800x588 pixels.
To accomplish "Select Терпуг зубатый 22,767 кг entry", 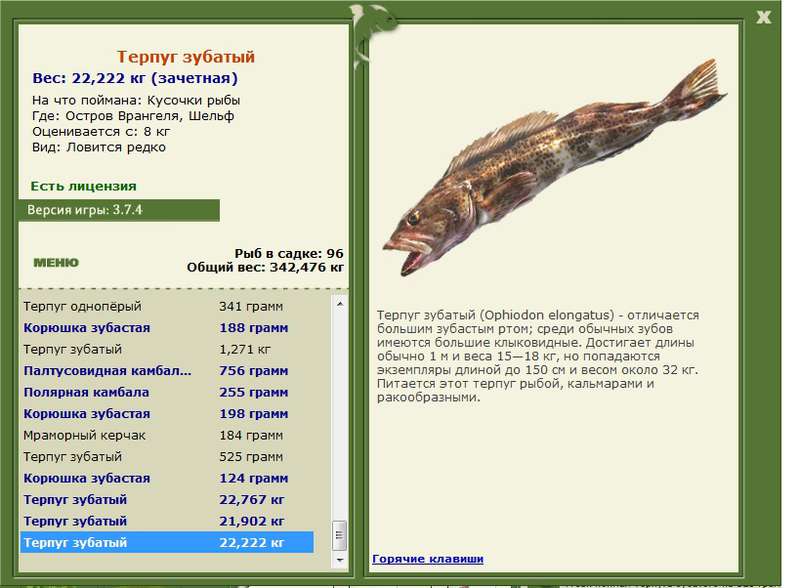I will tap(167, 500).
